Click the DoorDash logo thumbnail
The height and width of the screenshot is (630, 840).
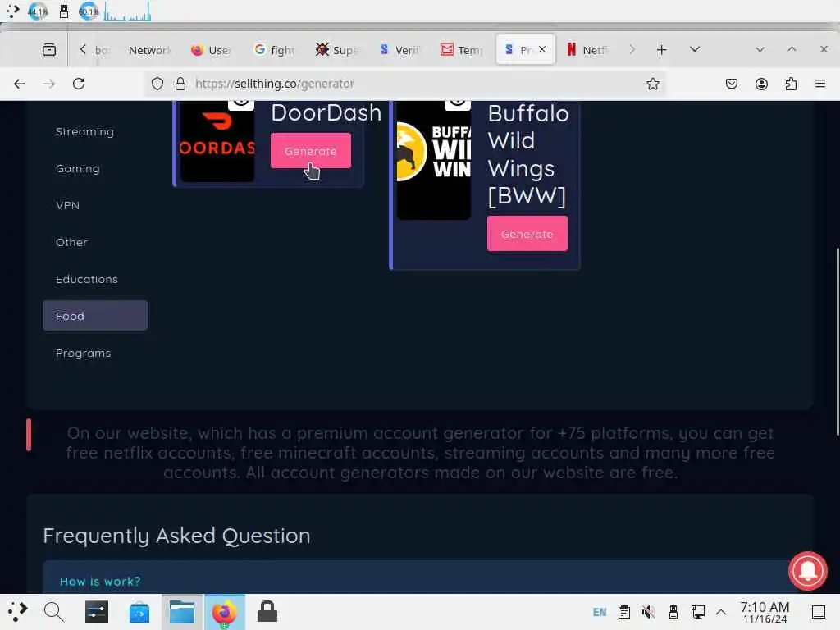(217, 141)
